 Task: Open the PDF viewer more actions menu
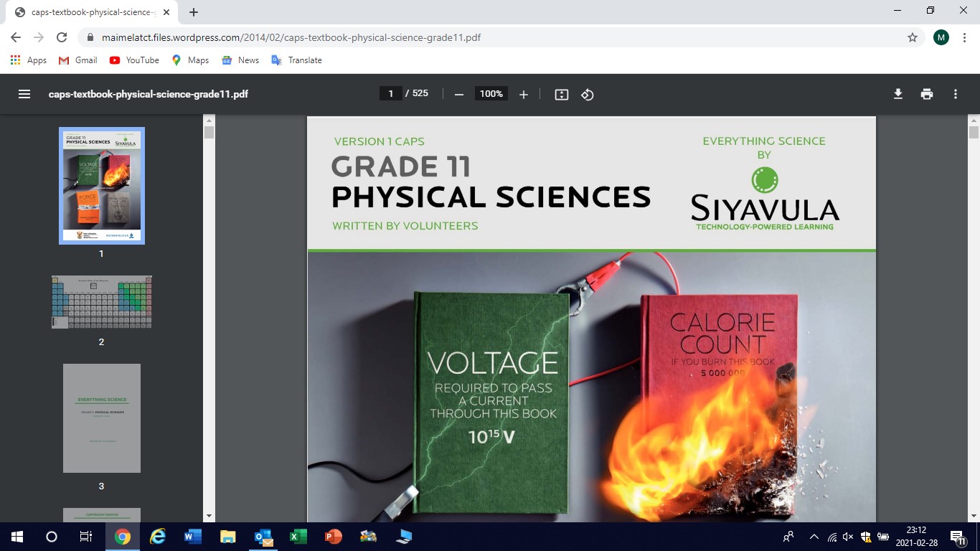click(956, 94)
